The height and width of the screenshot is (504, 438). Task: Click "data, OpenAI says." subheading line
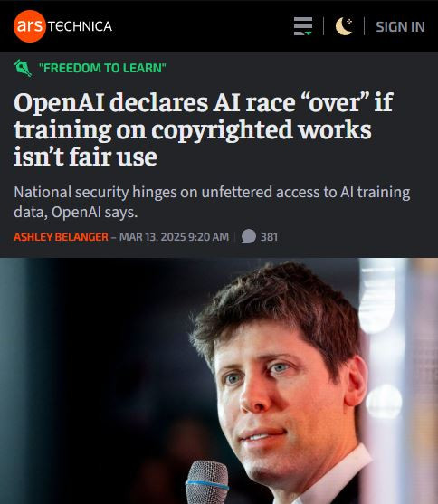pos(76,212)
